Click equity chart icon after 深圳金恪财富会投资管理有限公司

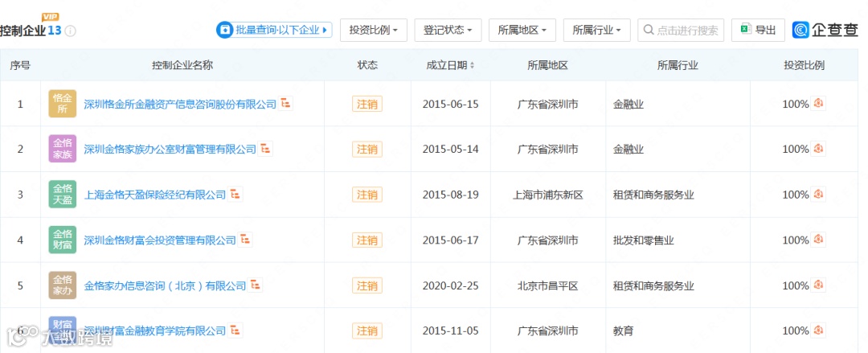coord(246,240)
